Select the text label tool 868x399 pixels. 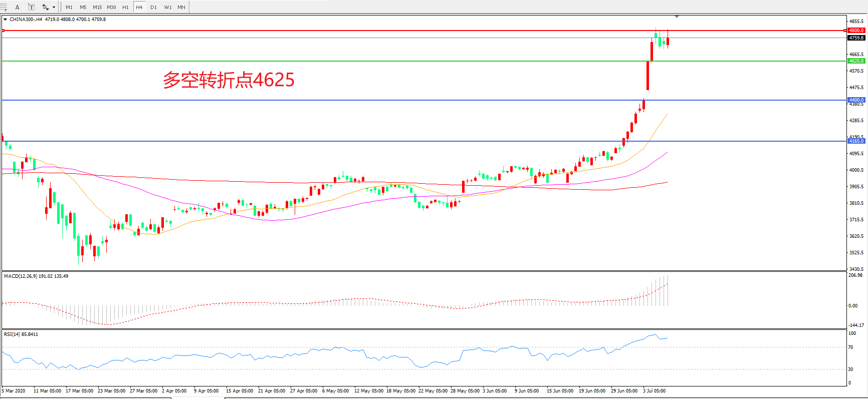click(x=31, y=7)
